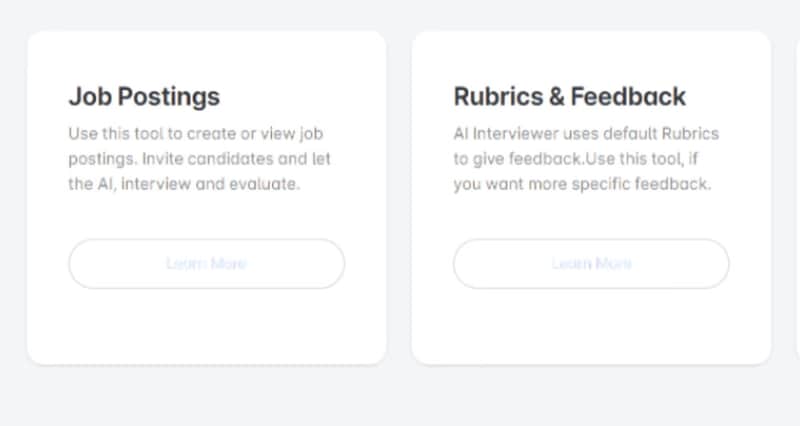Click 'you want more specific feedback' line

(x=581, y=185)
